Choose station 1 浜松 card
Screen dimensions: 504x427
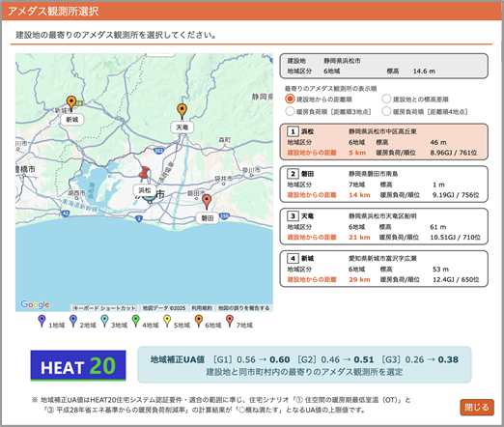coord(383,142)
